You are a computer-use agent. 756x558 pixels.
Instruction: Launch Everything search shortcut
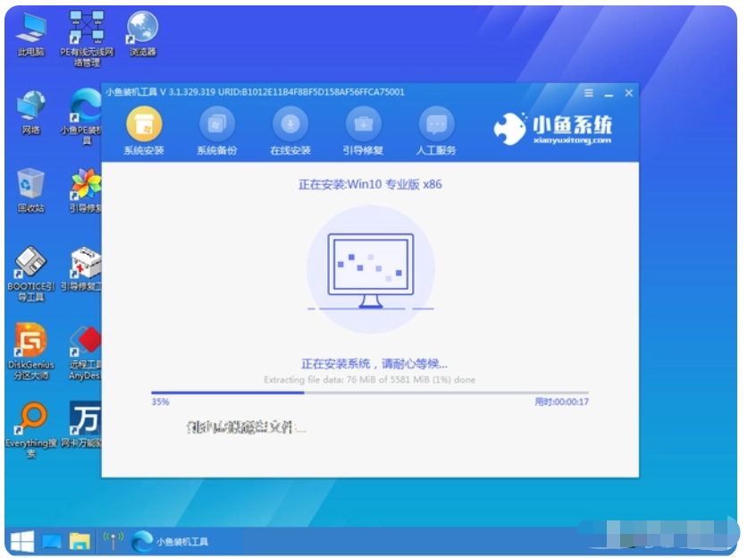click(x=31, y=424)
